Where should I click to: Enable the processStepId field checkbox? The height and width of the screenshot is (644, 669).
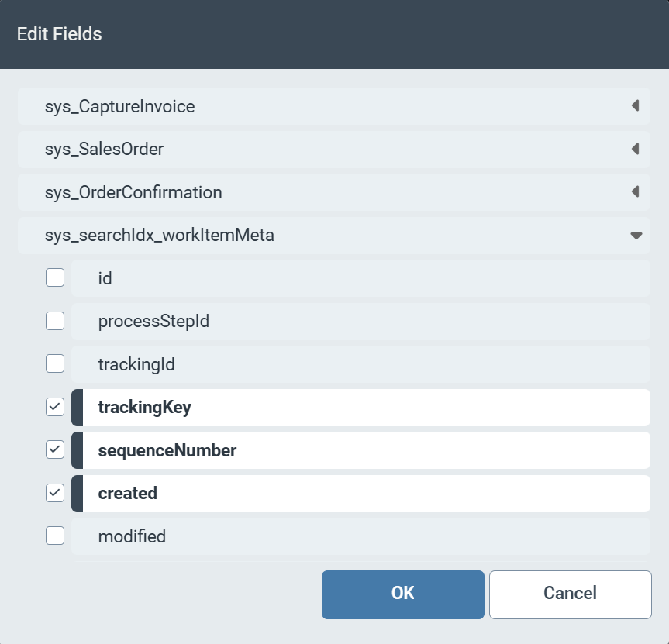[x=54, y=320]
